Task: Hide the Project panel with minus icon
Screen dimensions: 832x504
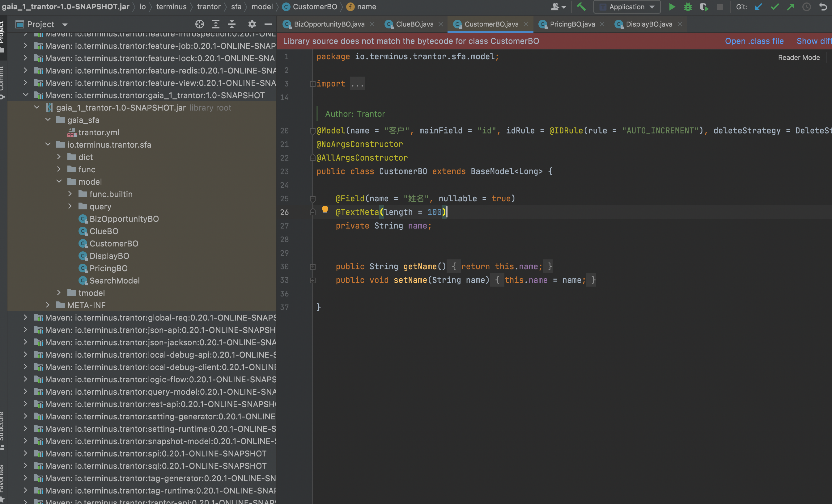Action: (x=268, y=24)
